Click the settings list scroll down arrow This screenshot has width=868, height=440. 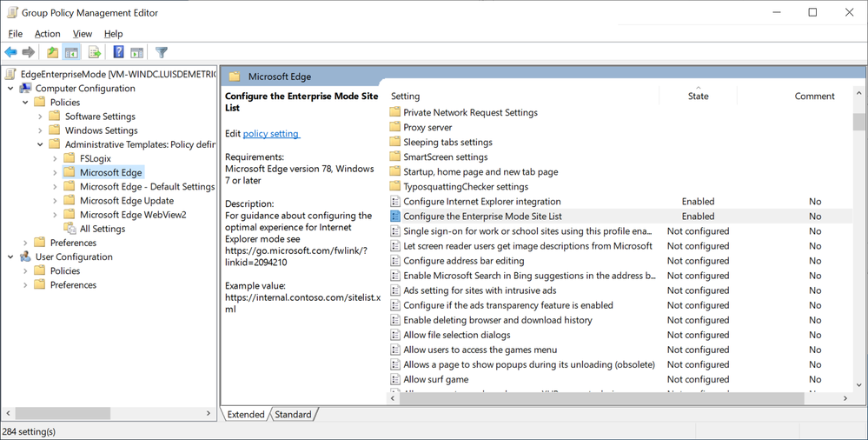pyautogui.click(x=858, y=385)
